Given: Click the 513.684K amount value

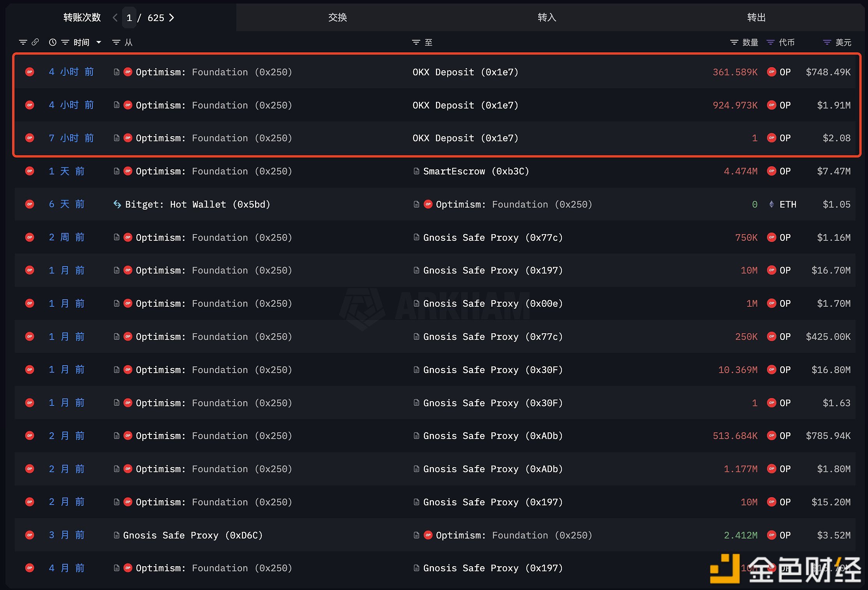Looking at the screenshot, I should [x=735, y=436].
